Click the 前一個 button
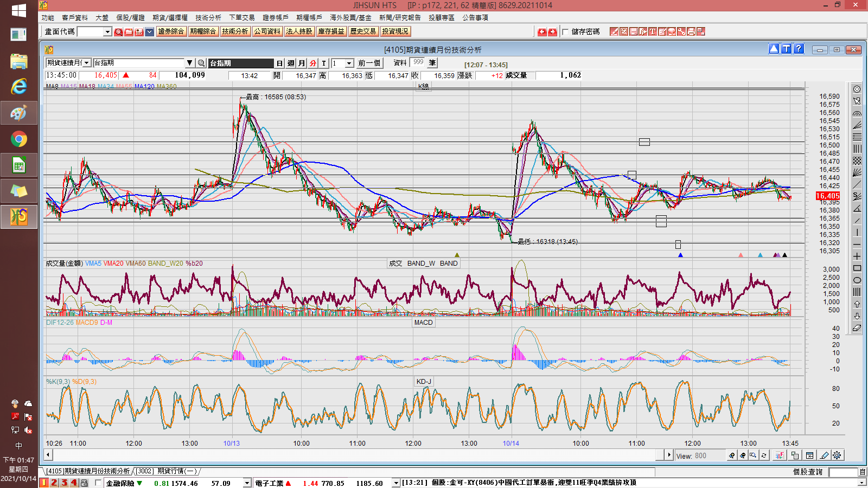868x488 pixels. click(369, 63)
